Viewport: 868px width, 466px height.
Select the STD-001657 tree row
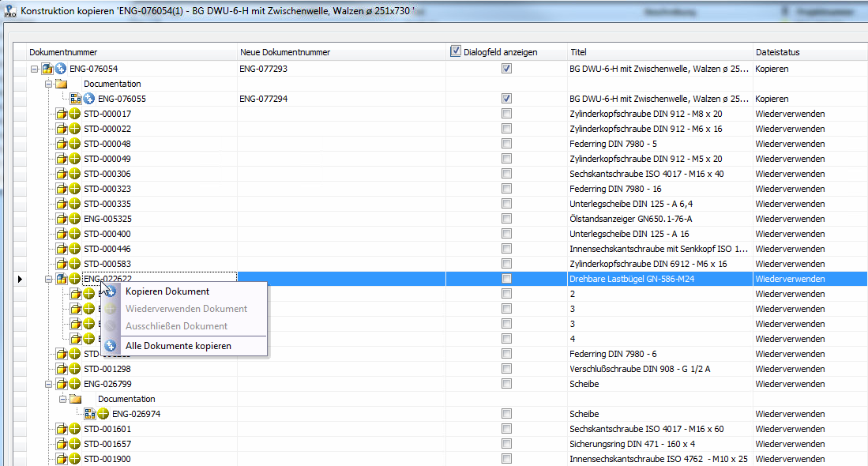coord(107,444)
